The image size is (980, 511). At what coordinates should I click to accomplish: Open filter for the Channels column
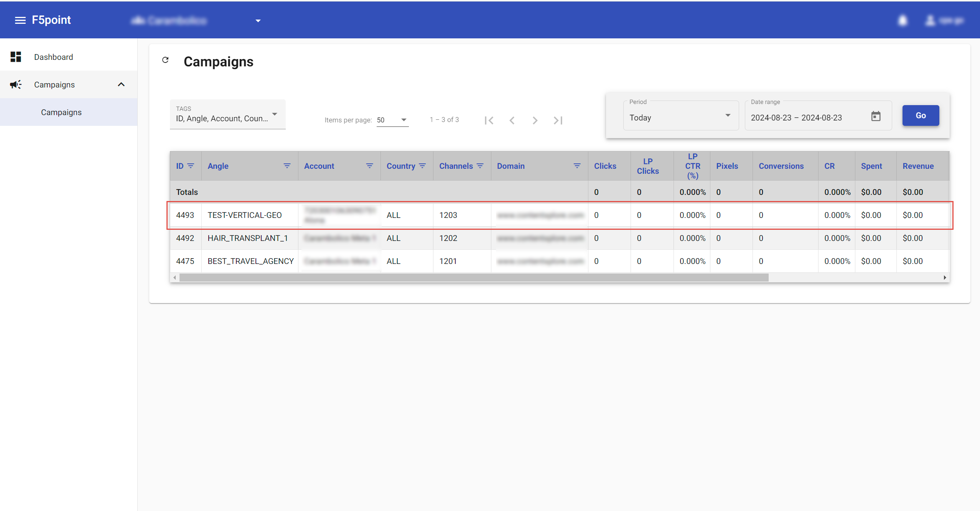(x=480, y=166)
